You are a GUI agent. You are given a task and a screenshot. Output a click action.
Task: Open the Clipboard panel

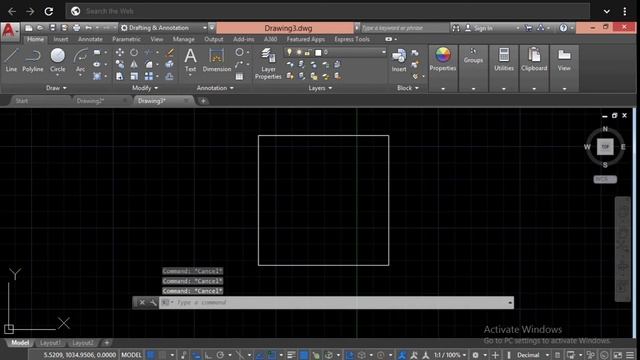coord(534,59)
